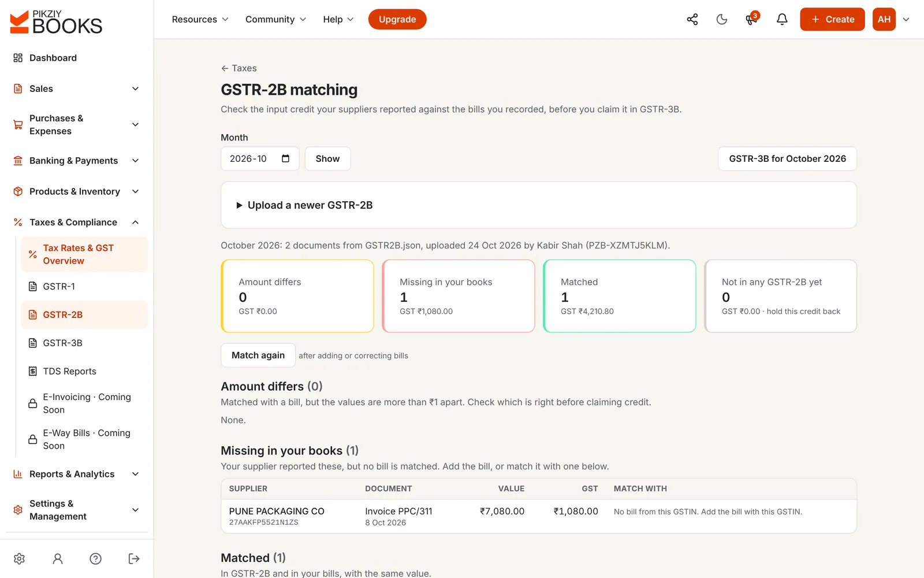Click the Match again button
The image size is (924, 578).
click(x=258, y=355)
